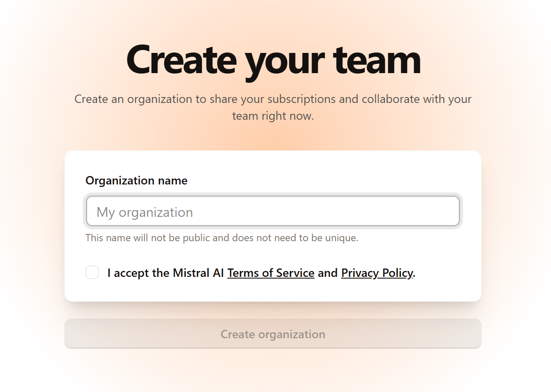The width and height of the screenshot is (551, 392).
Task: Tick the accept Terms of Service checkbox
Action: coord(92,272)
